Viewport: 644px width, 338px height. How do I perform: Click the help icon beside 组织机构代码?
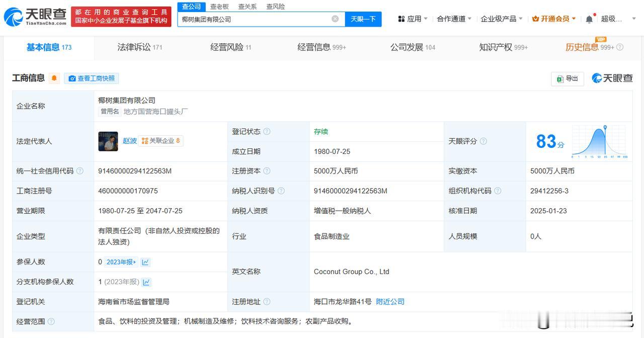[x=498, y=191]
